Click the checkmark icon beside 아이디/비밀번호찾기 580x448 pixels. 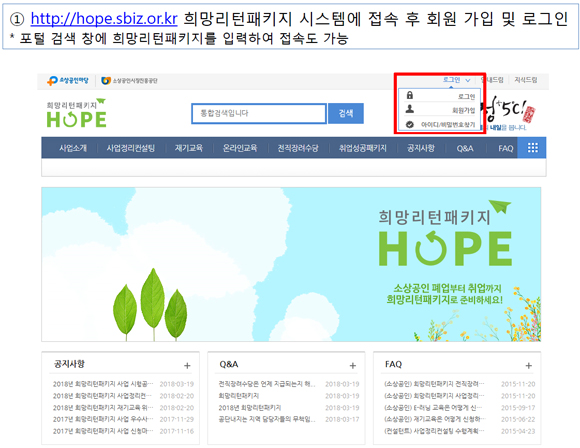click(x=409, y=125)
